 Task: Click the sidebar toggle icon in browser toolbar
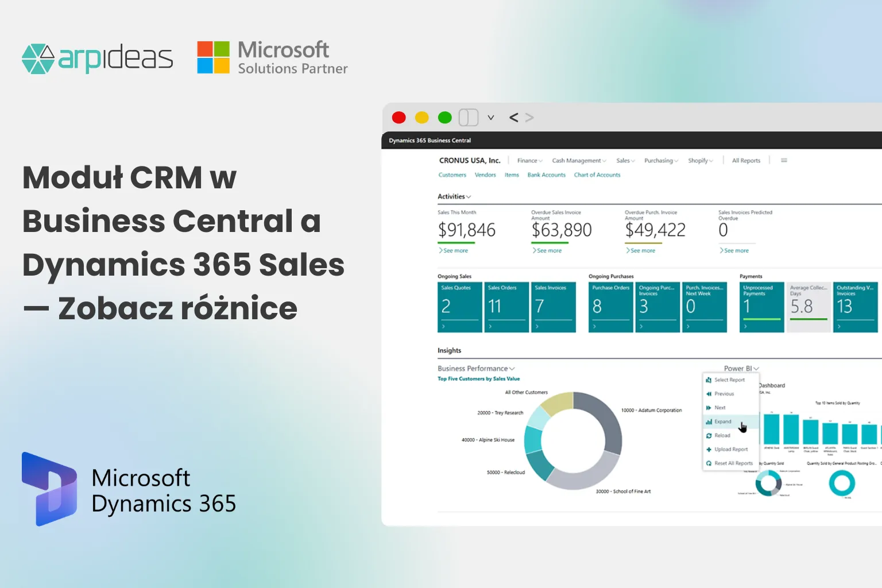[469, 118]
